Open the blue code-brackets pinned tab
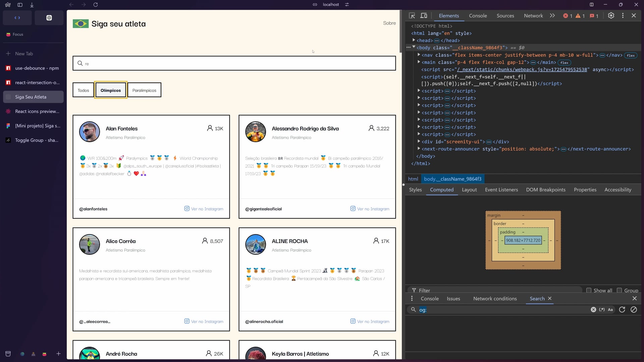 17,18
